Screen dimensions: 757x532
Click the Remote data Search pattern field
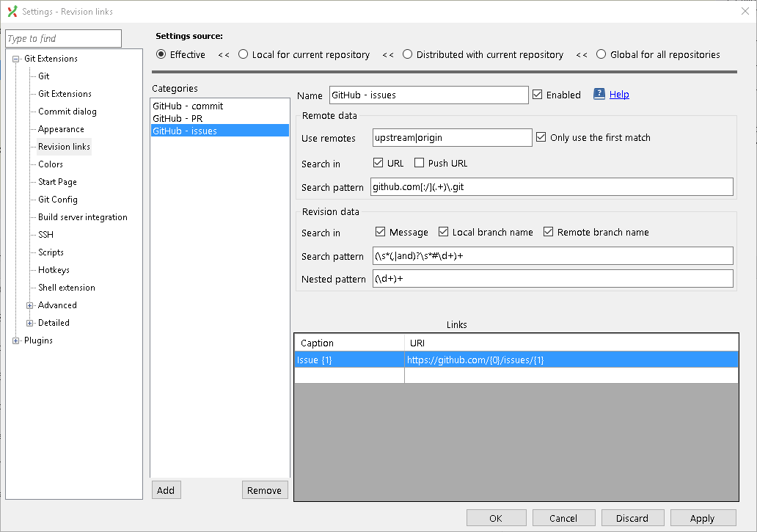pos(552,187)
